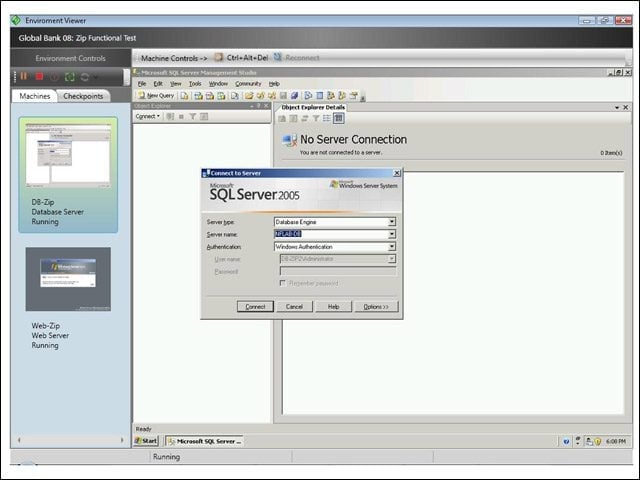Click the 6:00 PM clock in the tray
Viewport: 640px width, 480px height.
616,441
